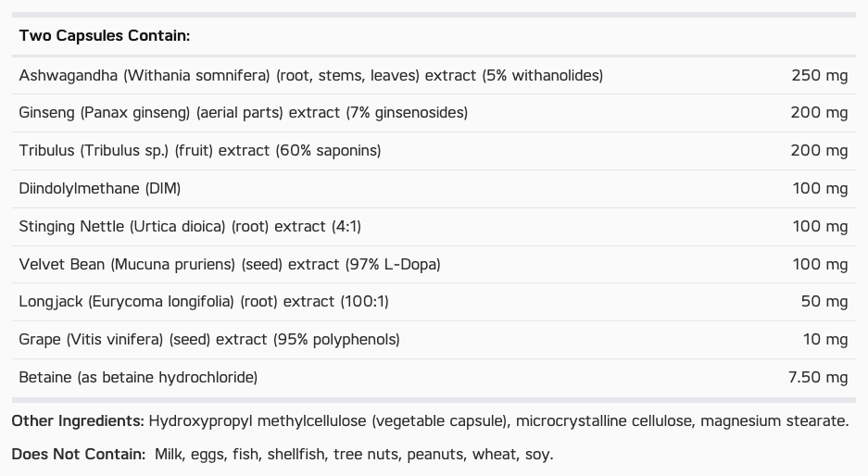The width and height of the screenshot is (868, 476).
Task: Select the Diindolylmethane (DIM) row
Action: point(434,189)
